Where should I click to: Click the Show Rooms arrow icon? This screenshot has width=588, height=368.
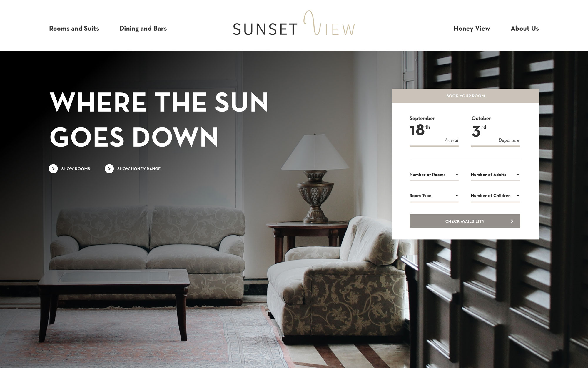[53, 169]
